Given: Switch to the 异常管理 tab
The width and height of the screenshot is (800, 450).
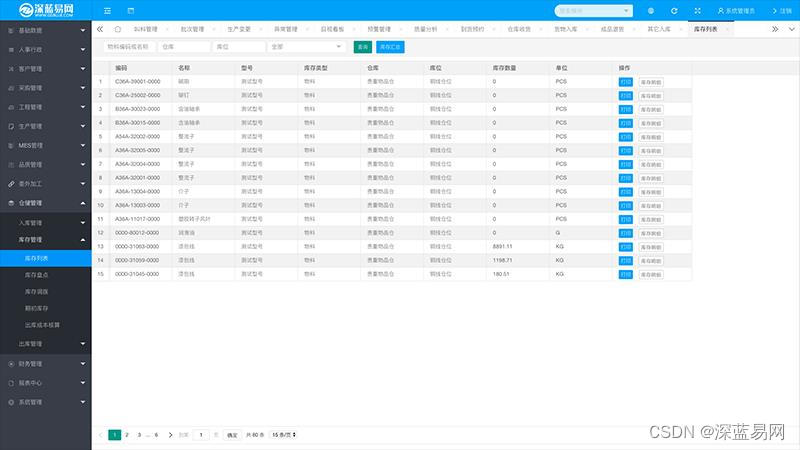Looking at the screenshot, I should click(286, 29).
